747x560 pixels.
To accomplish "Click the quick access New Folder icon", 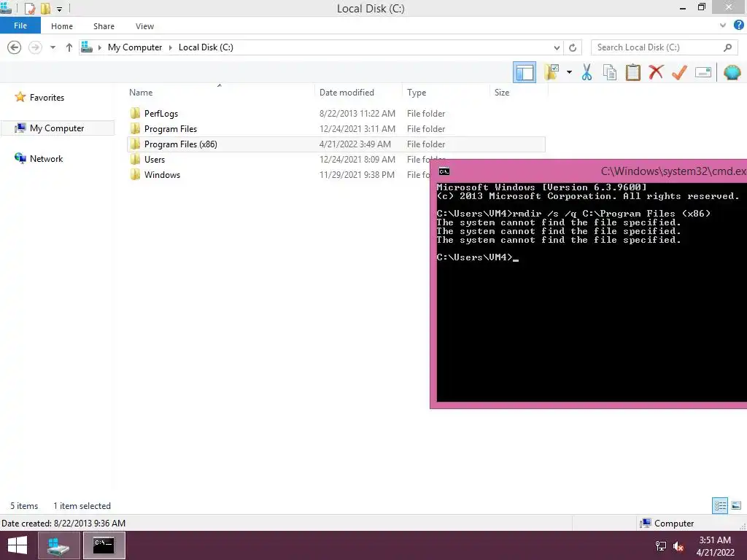I will point(45,9).
